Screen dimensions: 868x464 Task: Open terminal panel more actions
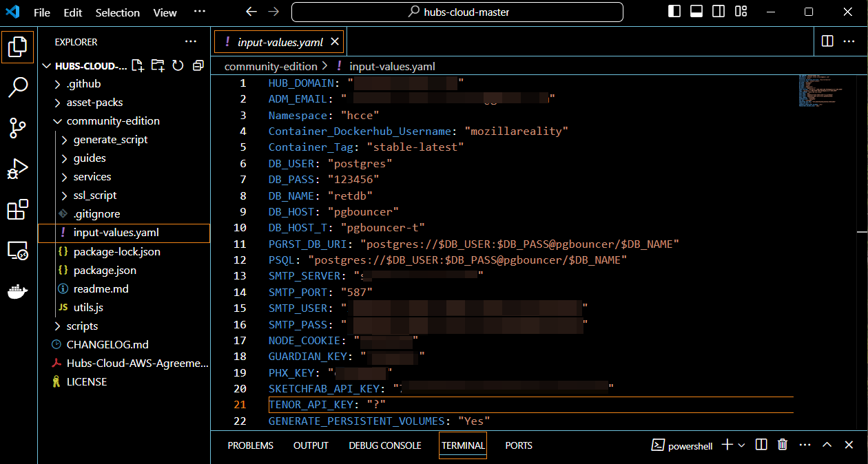point(805,445)
